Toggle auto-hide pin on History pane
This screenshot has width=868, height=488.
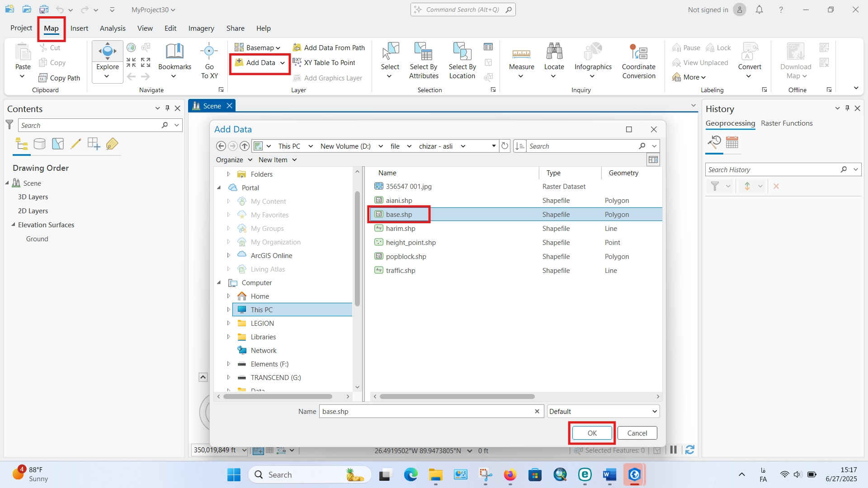tap(847, 108)
